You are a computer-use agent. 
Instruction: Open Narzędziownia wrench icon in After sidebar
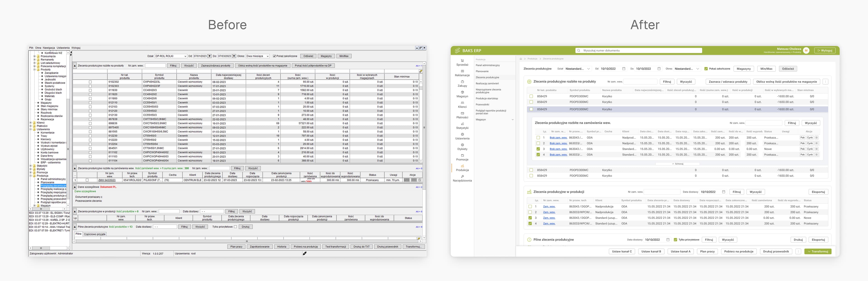pyautogui.click(x=462, y=176)
